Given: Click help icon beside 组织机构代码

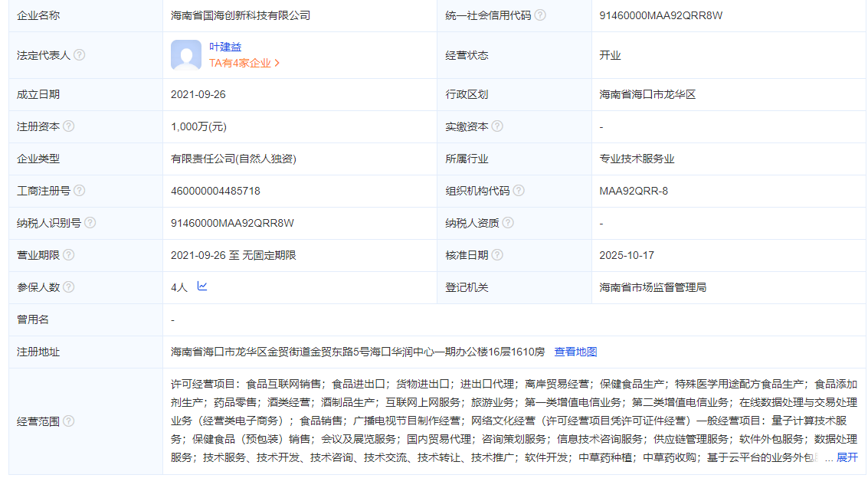Looking at the screenshot, I should [519, 191].
